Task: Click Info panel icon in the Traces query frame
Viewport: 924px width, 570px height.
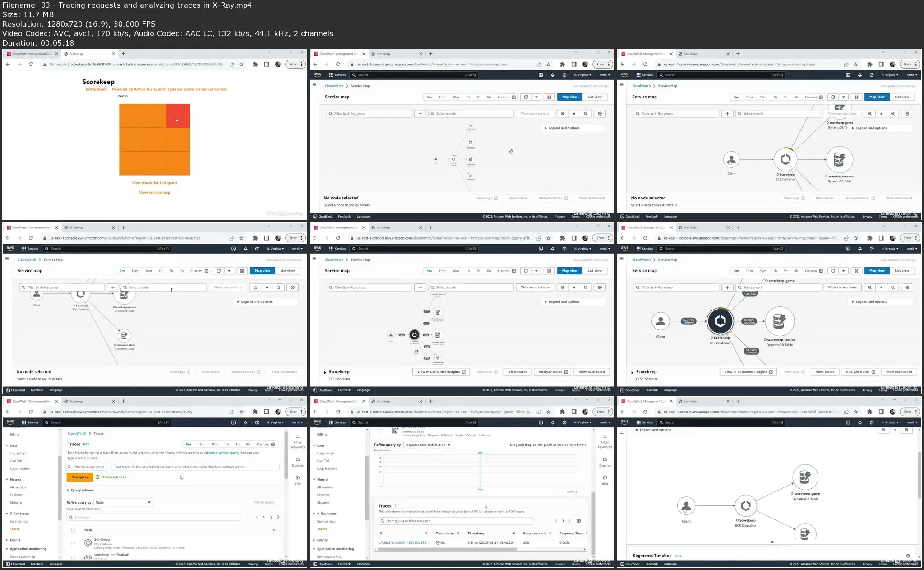Action: (298, 477)
